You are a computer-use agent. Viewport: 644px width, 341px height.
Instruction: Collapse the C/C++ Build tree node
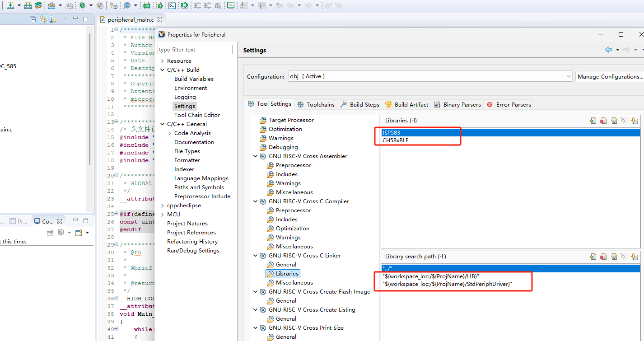[162, 70]
